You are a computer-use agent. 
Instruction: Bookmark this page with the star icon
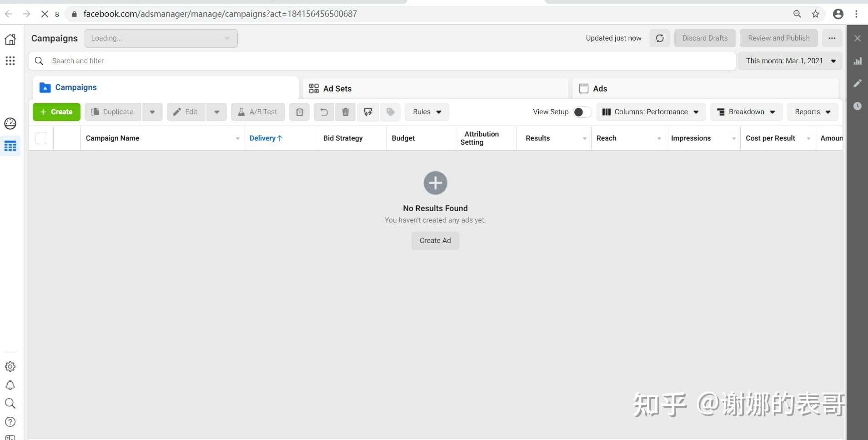pos(816,14)
